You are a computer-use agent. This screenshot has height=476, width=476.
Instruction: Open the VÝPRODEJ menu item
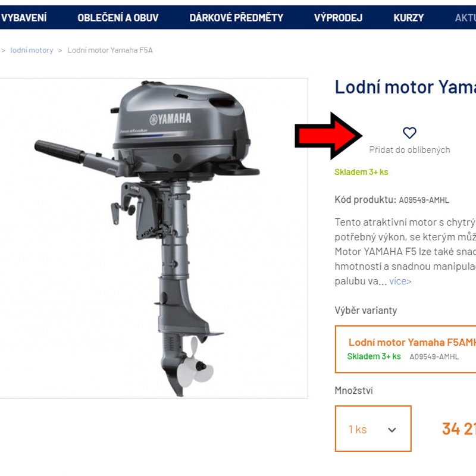click(338, 18)
